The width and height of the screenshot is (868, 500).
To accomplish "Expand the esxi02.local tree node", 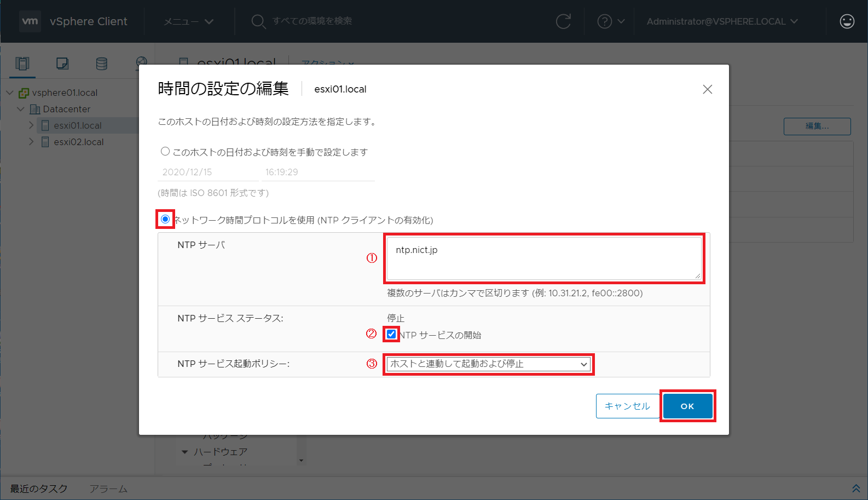I will point(31,142).
